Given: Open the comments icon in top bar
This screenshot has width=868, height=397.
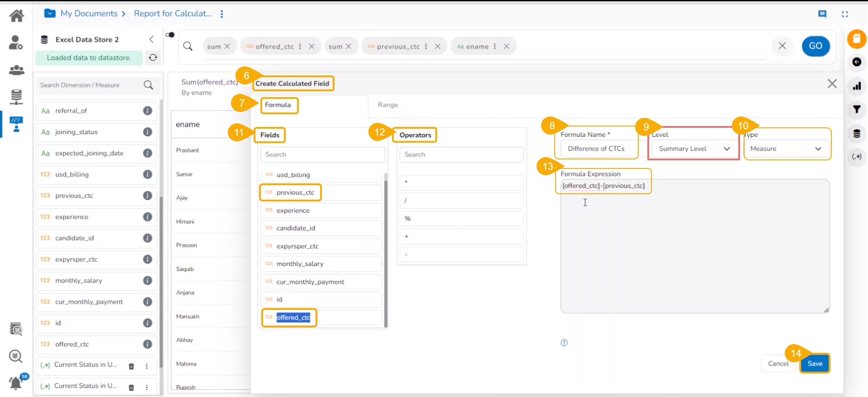Looking at the screenshot, I should [822, 14].
